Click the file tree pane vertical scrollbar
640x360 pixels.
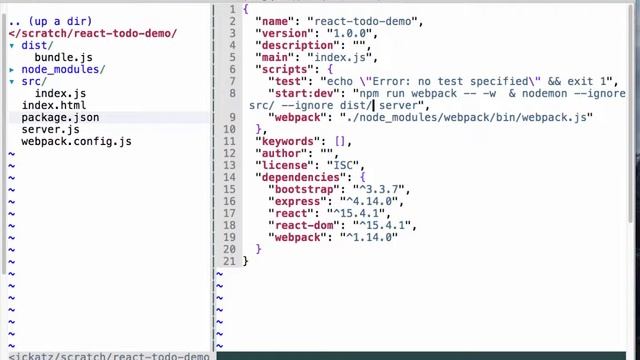pos(4,143)
